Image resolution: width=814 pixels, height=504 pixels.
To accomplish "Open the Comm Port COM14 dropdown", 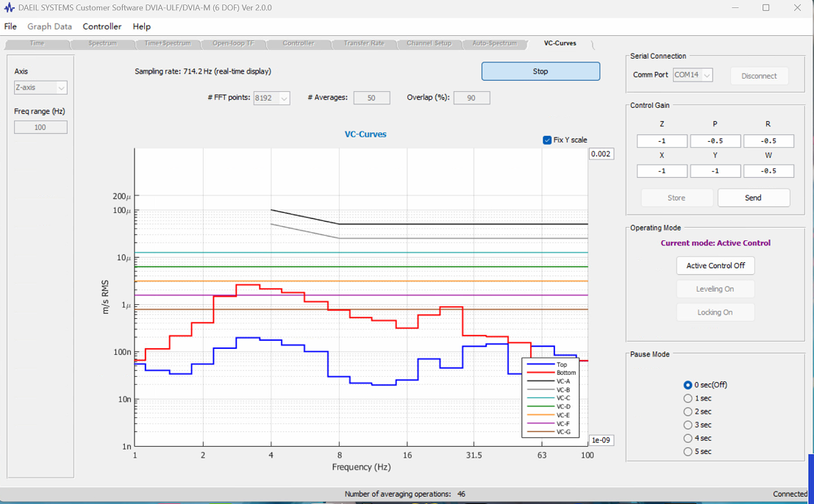I will click(x=693, y=75).
